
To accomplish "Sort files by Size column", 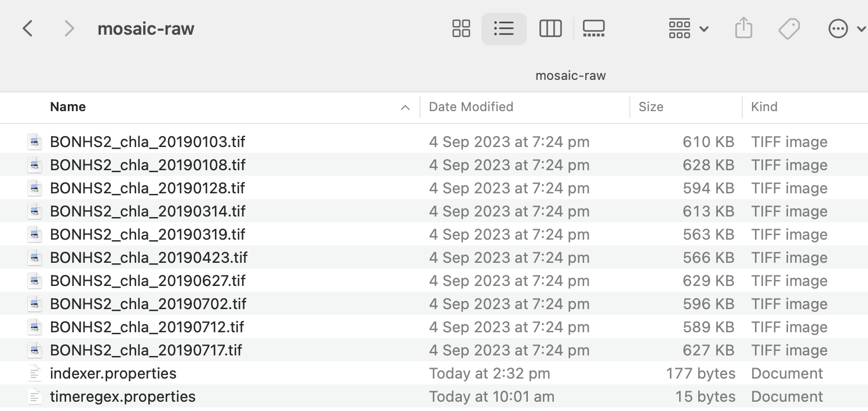I will point(651,107).
